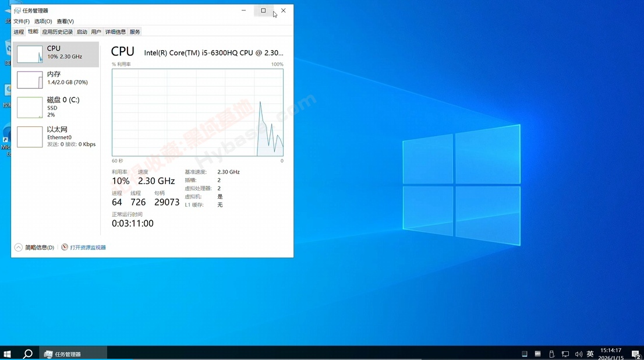Viewport: 644px width, 360px height.
Task: Switch to the 应用历史记录 tab
Action: (57, 32)
